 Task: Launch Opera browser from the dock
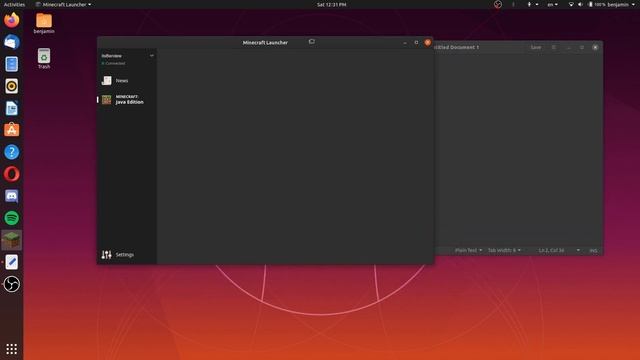point(11,174)
